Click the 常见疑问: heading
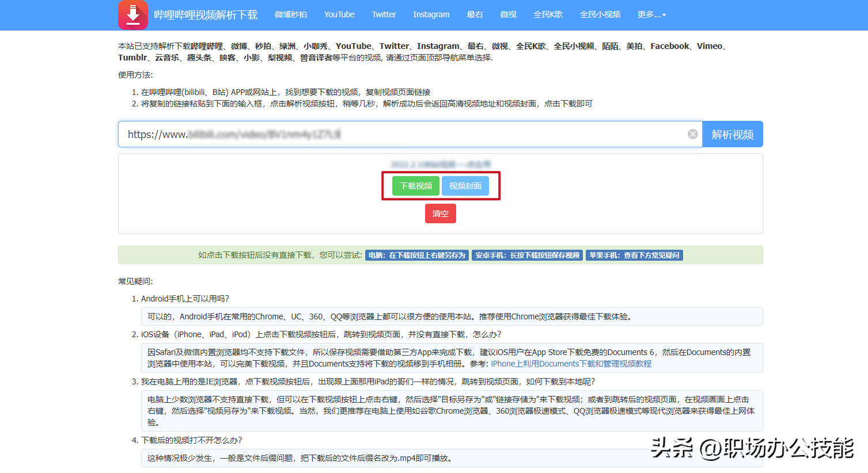Screen dimensions: 868x473 [136, 281]
